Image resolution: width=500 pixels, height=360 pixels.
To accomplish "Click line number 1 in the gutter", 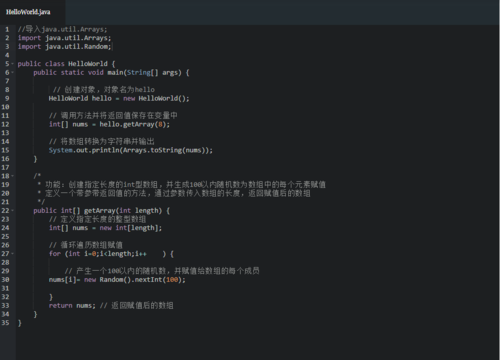I will [x=7, y=29].
